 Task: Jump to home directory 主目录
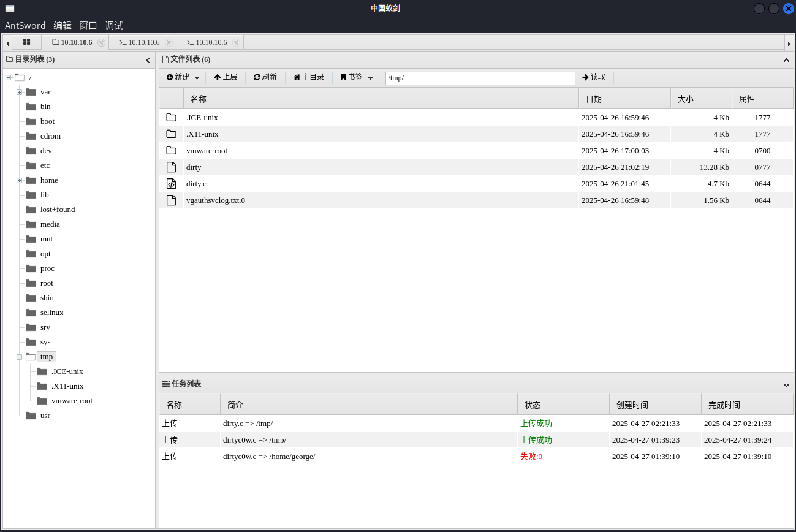click(309, 77)
